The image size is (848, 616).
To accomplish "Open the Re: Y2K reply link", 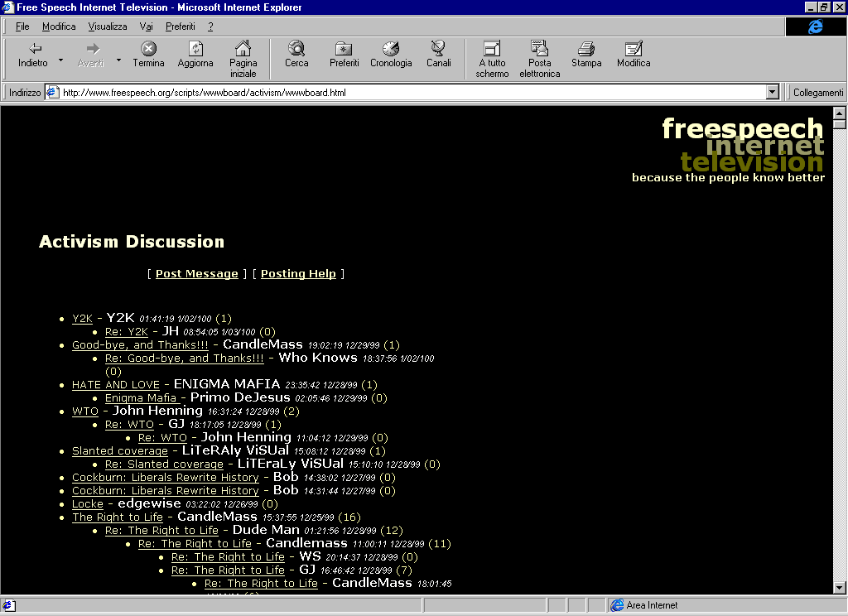I will 127,332.
